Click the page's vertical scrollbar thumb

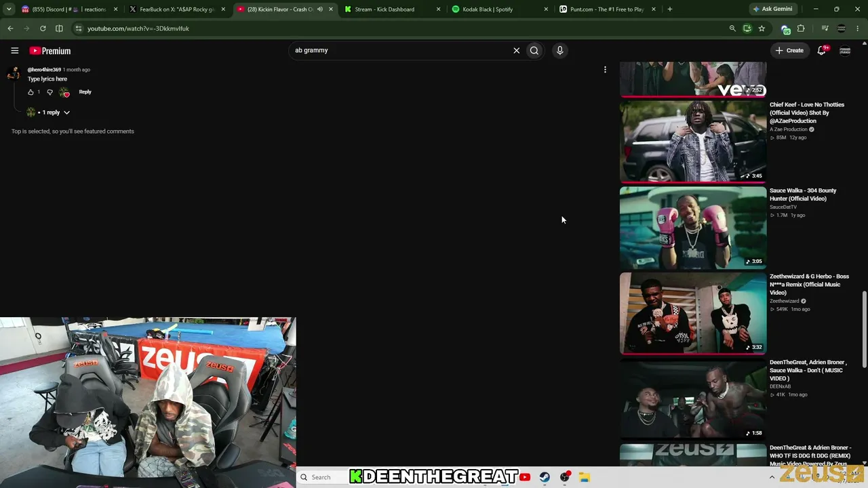[x=863, y=330]
